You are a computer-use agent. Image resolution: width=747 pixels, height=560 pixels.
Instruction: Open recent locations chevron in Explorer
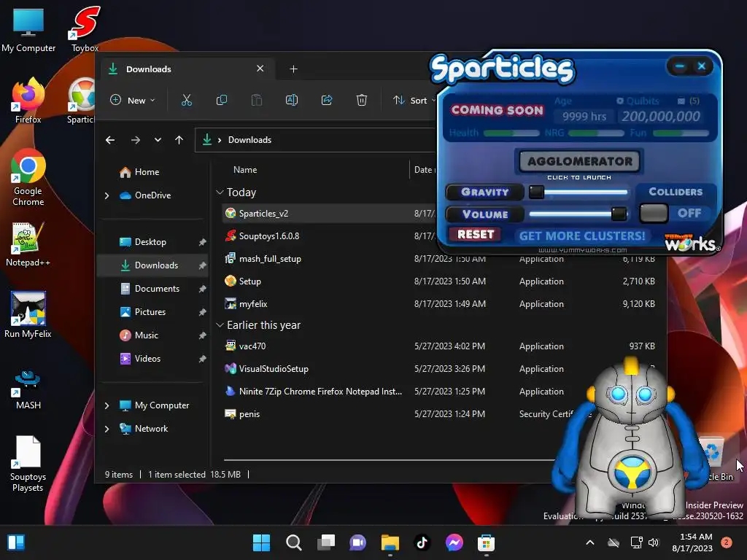(x=158, y=140)
